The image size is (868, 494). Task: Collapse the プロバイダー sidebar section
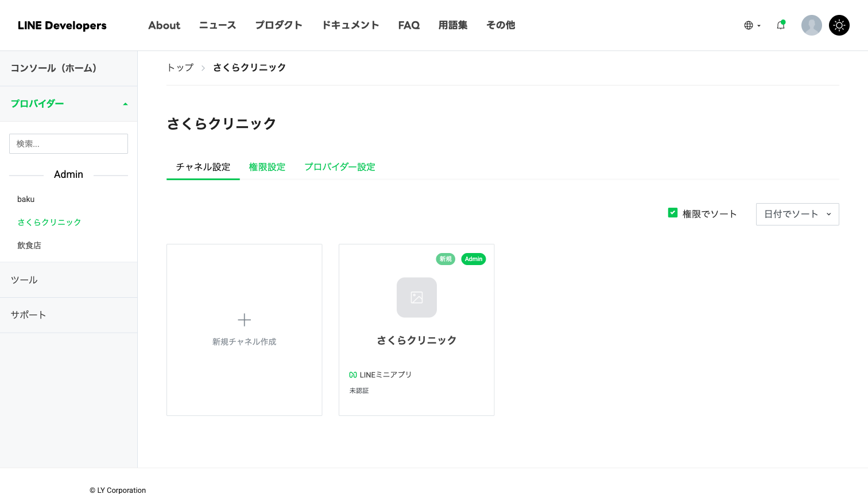[x=68, y=104]
